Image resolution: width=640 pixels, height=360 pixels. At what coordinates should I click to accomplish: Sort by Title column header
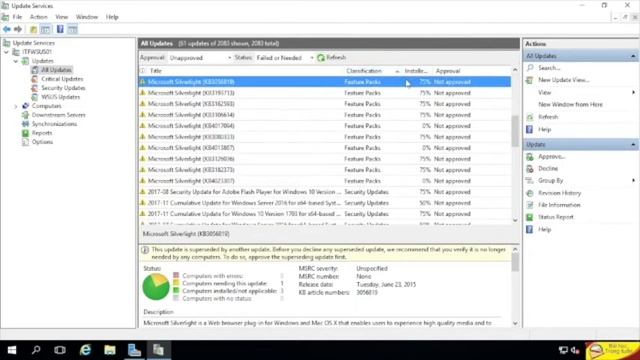tap(156, 71)
